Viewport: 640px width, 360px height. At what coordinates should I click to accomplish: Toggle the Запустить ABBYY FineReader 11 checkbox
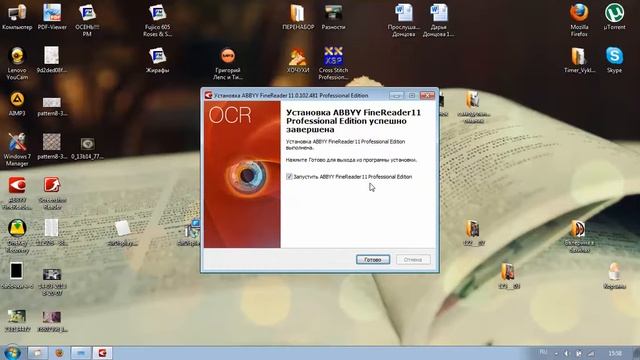[x=289, y=177]
